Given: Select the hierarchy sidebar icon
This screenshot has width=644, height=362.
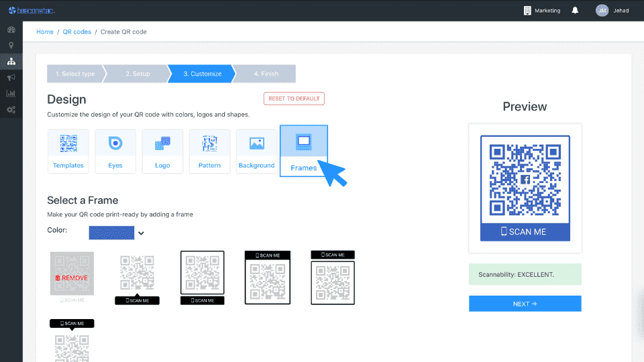Looking at the screenshot, I should (x=11, y=62).
